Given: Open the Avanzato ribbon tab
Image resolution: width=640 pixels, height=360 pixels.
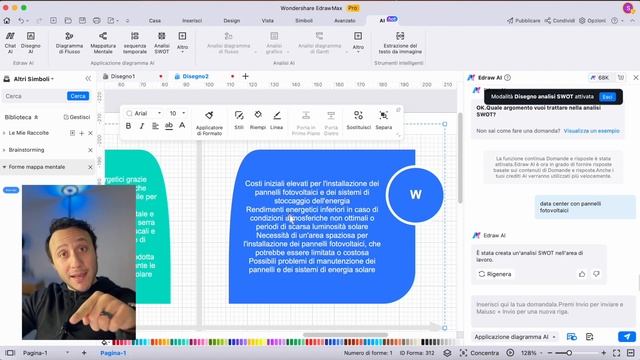Looking at the screenshot, I should (x=344, y=20).
